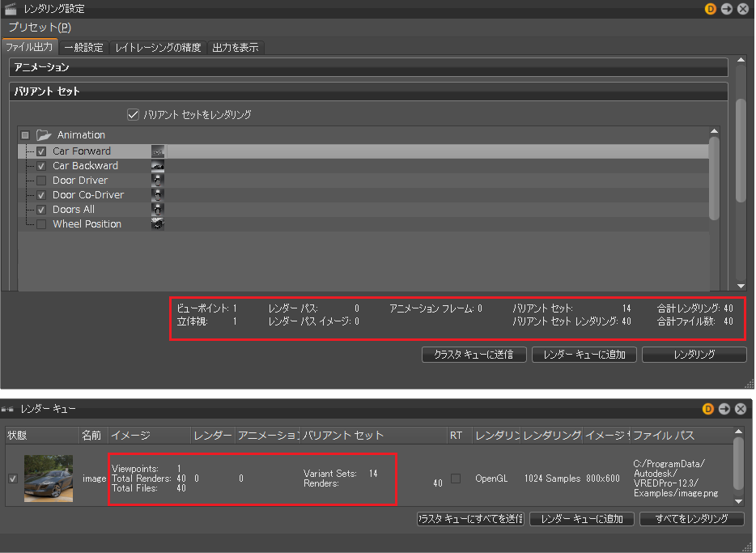Click the file path ending in image.png
Image resolution: width=756 pixels, height=553 pixels.
pyautogui.click(x=676, y=479)
